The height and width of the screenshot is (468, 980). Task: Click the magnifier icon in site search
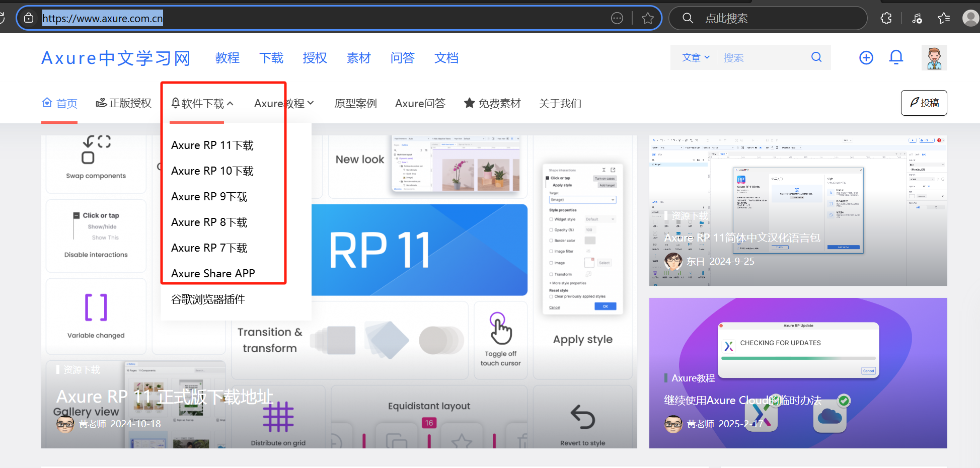click(816, 57)
